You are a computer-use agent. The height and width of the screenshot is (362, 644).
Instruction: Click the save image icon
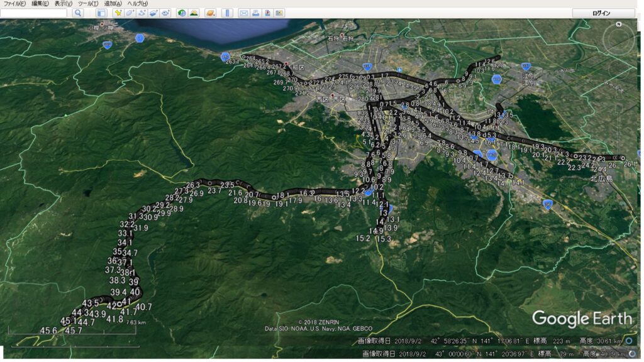point(267,13)
